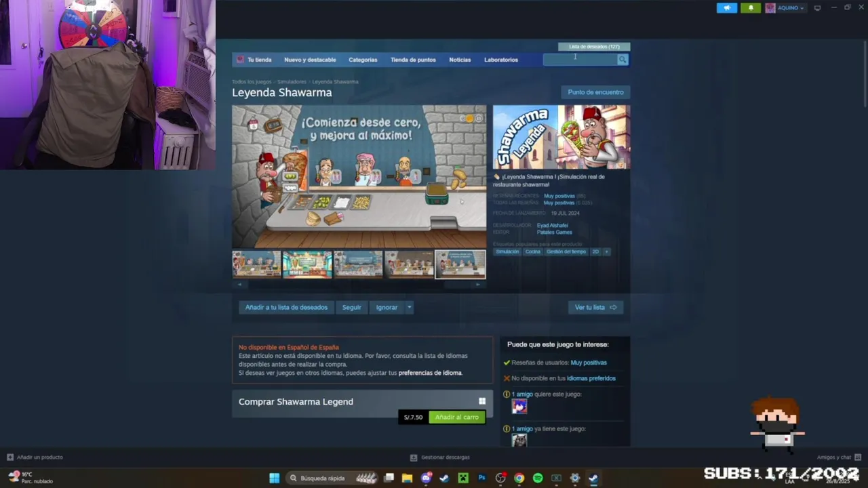
Task: Go to Todos los juegos breadcrumb
Action: [x=252, y=81]
